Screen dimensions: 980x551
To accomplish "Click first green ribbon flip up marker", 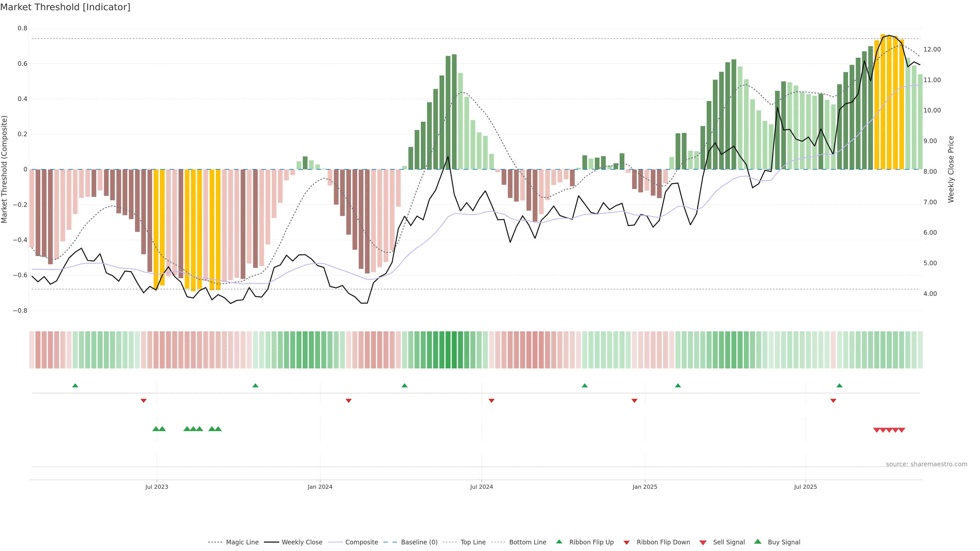I will [x=75, y=386].
